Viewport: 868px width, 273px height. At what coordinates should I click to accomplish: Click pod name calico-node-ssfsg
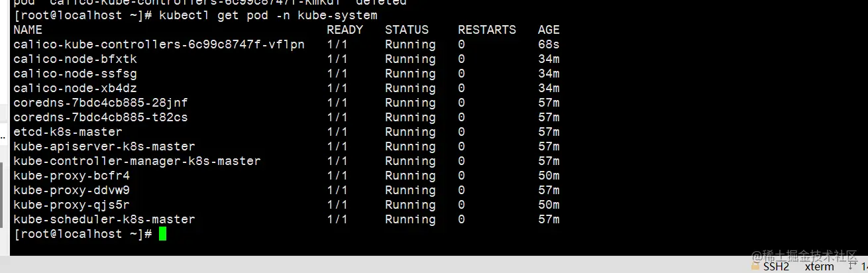pos(75,74)
